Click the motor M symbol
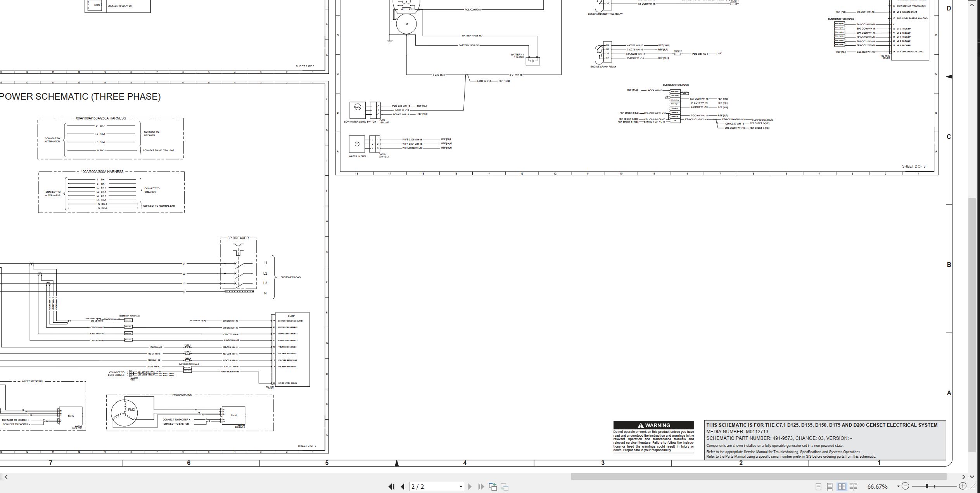This screenshot has height=493, width=980. tap(406, 24)
